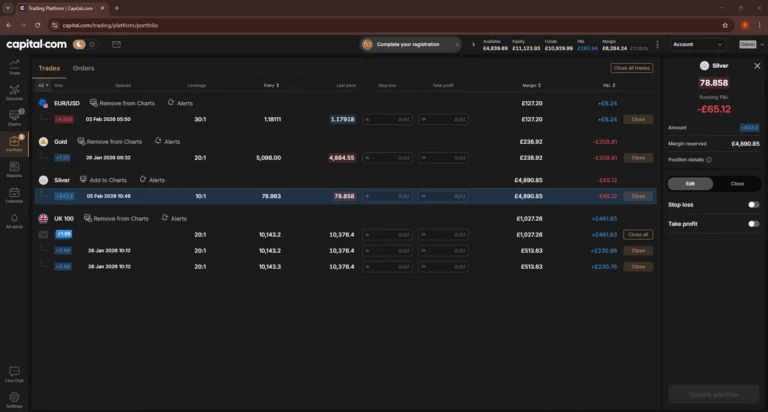
Task: Open the browser tab list dropdown
Action: point(8,8)
